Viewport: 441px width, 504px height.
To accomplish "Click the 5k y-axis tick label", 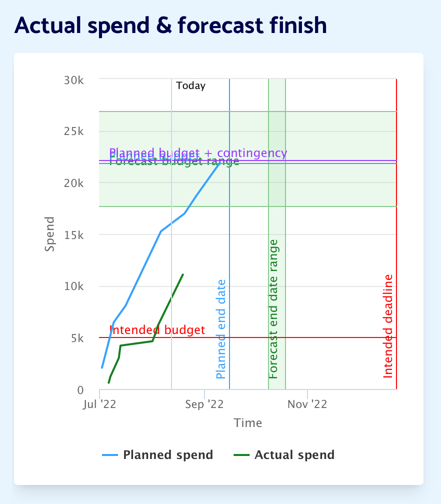I will click(76, 338).
